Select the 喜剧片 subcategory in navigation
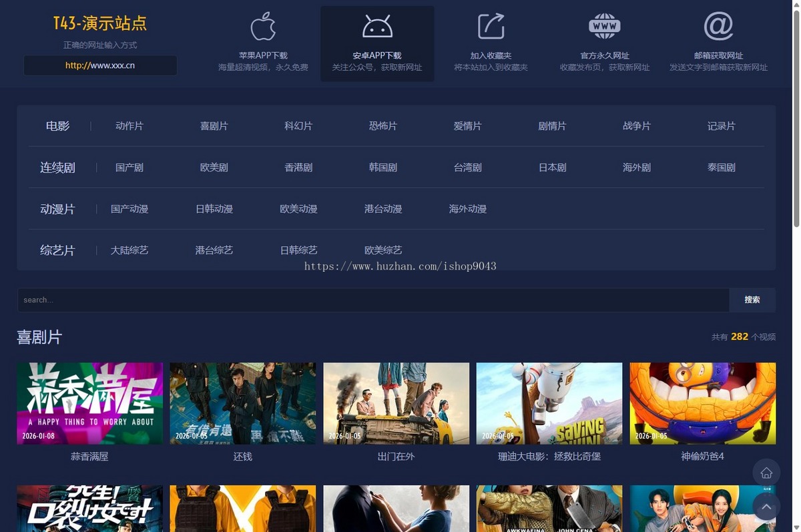Viewport: 801px width, 532px height. coord(214,126)
